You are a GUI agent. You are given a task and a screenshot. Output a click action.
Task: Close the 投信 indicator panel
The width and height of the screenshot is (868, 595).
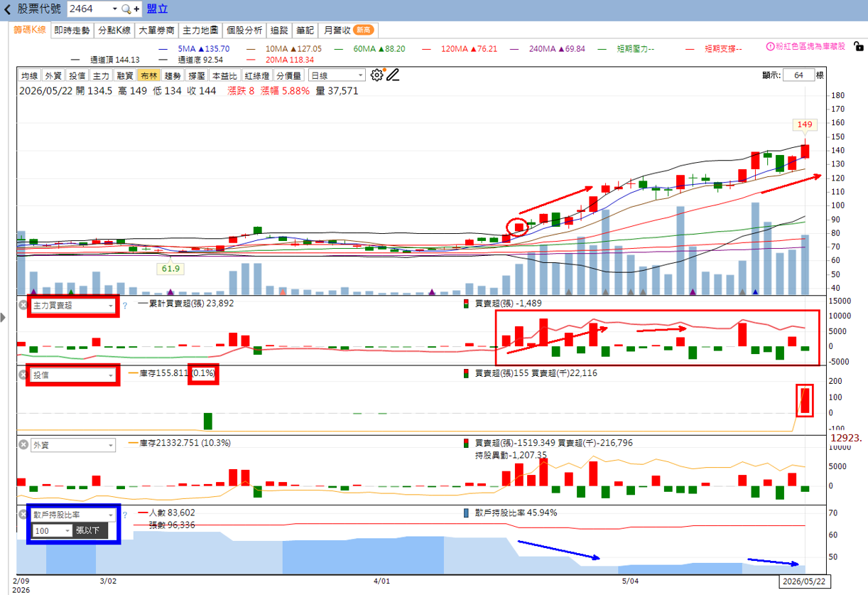point(23,375)
